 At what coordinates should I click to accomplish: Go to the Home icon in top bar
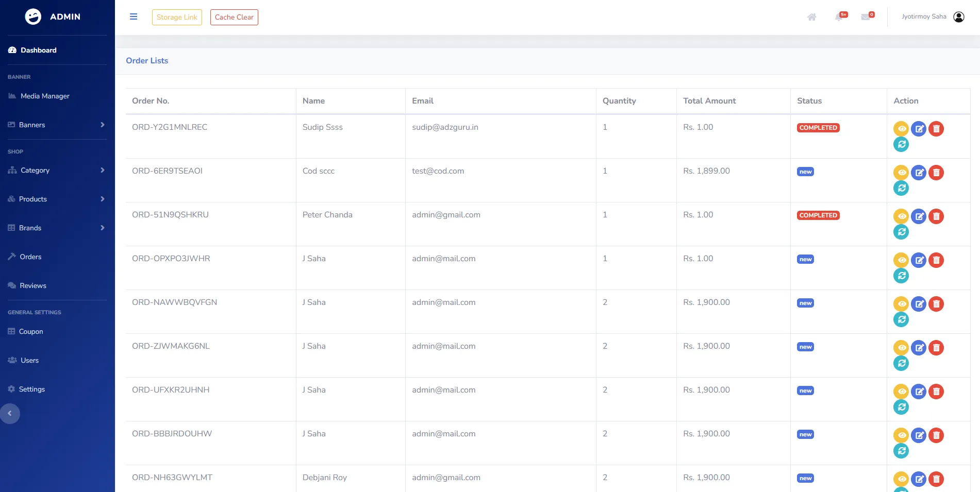[811, 17]
